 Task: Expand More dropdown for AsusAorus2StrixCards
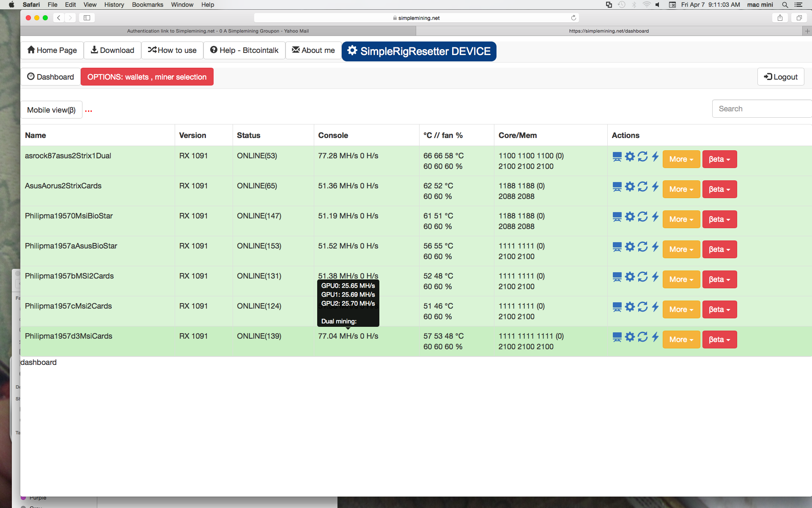pyautogui.click(x=681, y=189)
